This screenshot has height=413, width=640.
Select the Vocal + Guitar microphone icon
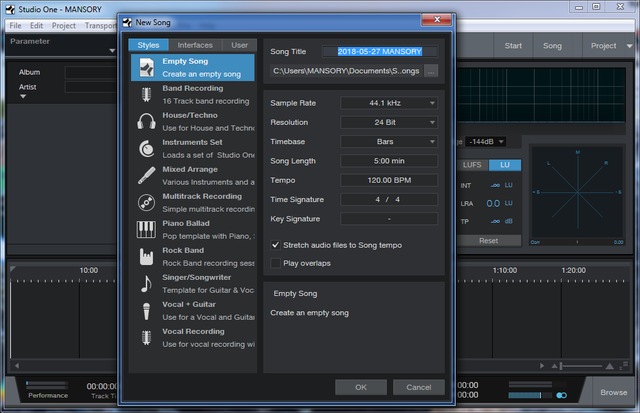click(145, 310)
